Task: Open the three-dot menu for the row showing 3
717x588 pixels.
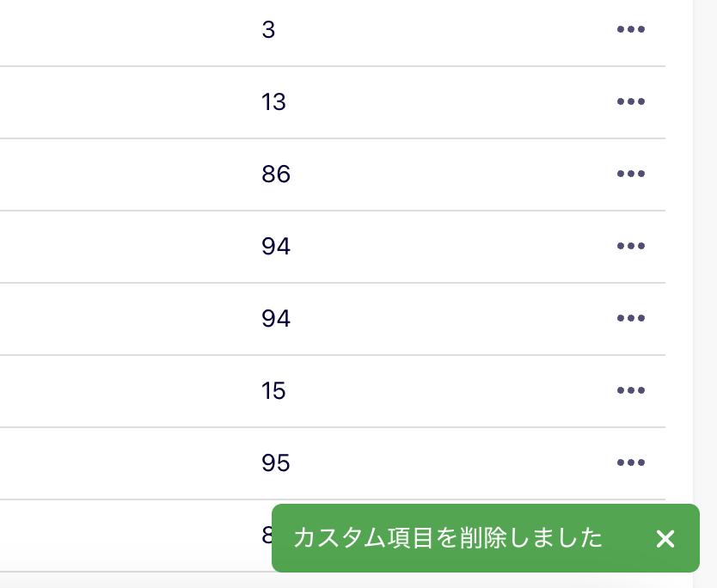Action: coord(630,29)
